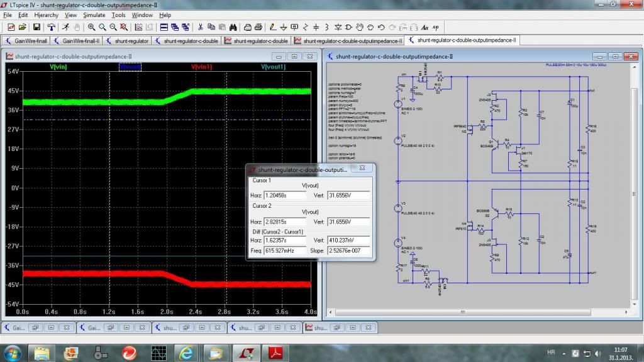This screenshot has width=644, height=362.
Task: Click the Print toolbar icon
Action: click(x=248, y=28)
